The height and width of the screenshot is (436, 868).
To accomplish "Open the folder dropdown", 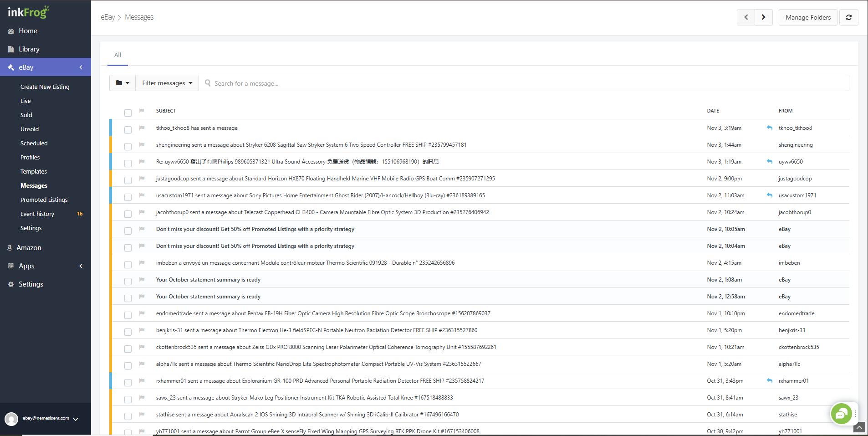I will tap(123, 83).
